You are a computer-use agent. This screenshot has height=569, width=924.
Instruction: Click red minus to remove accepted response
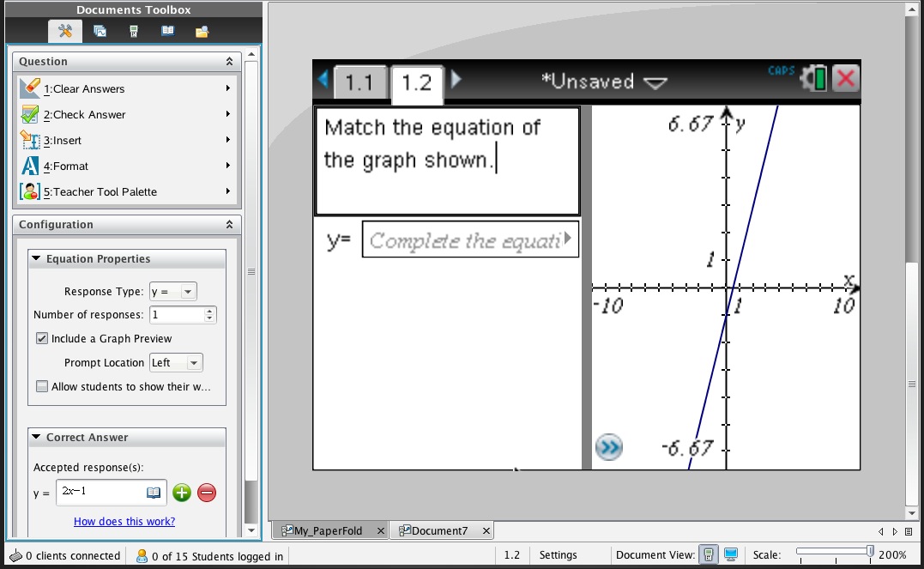pos(207,493)
